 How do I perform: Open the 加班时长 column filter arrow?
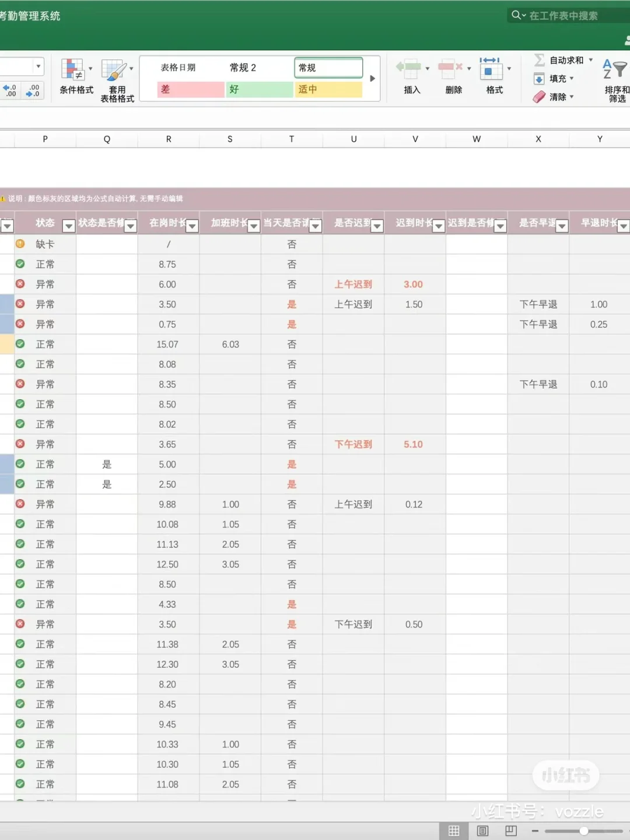pos(253,226)
